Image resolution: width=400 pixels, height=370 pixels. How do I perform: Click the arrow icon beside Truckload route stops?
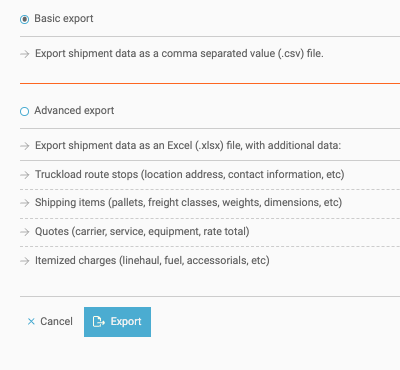(25, 175)
